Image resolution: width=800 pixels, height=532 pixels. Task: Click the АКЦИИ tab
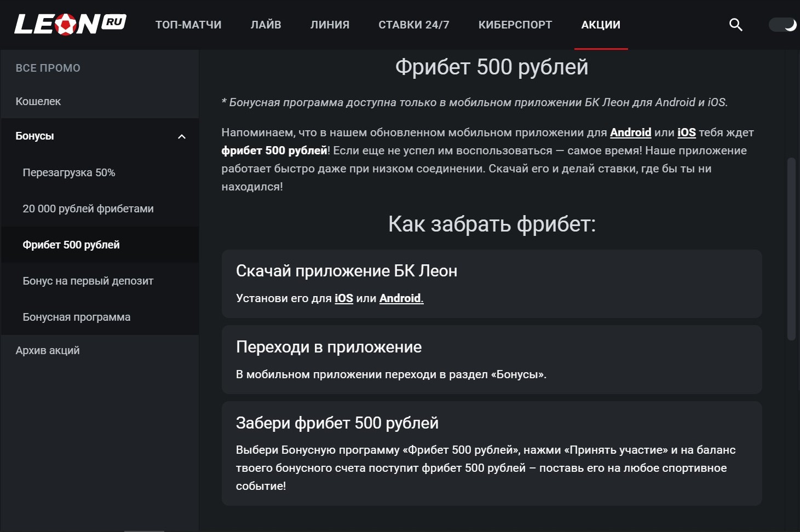(x=601, y=25)
